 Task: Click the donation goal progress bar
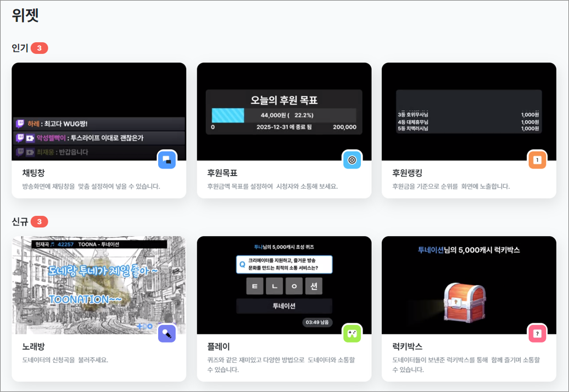click(x=283, y=115)
